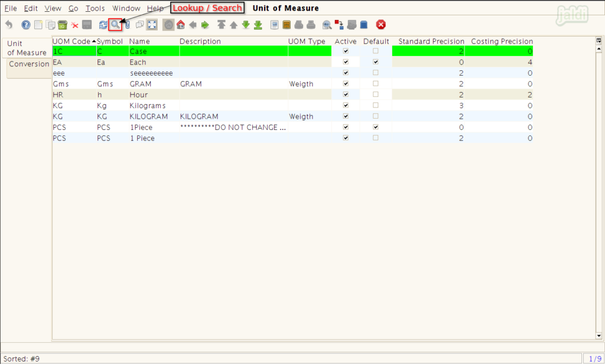Click the vertical scrollbar up arrow
Image resolution: width=605 pixels, height=364 pixels.
coord(599,48)
